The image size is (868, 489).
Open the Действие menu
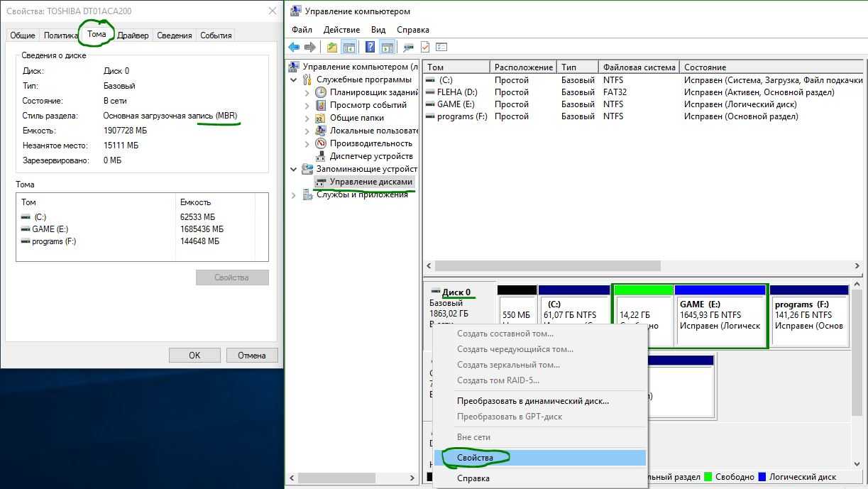(341, 30)
